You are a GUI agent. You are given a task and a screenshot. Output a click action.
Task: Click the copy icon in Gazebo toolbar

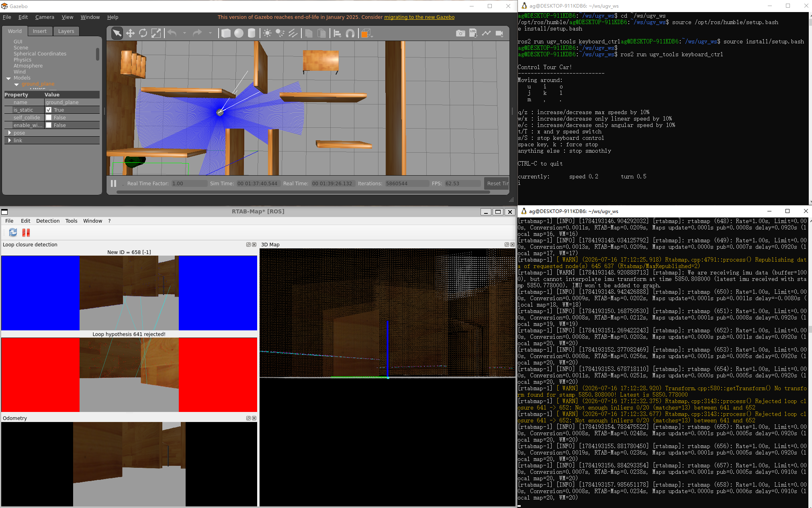[309, 33]
